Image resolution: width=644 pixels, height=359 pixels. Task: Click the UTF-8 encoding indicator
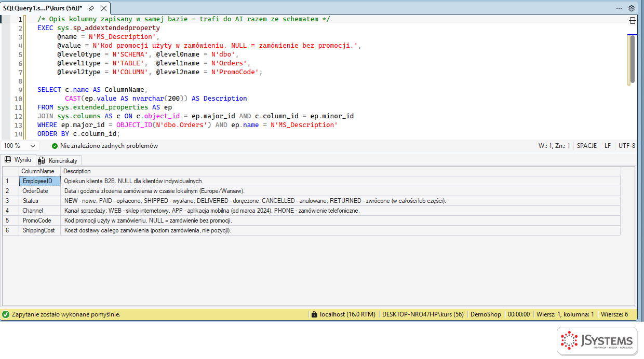627,146
